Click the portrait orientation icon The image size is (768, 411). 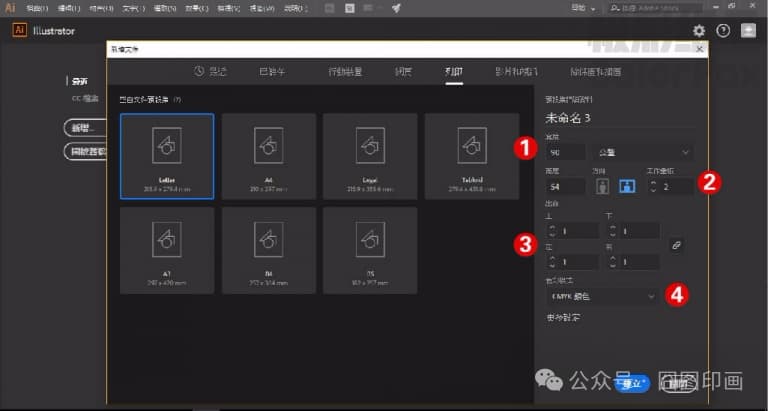[602, 186]
